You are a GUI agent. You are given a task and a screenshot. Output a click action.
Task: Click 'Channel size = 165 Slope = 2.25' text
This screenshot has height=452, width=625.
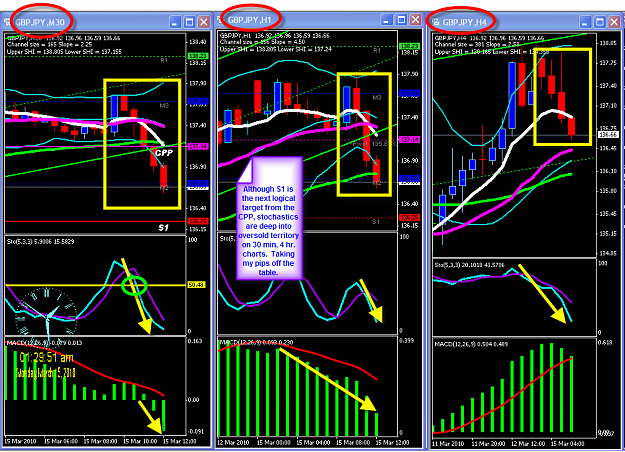(x=49, y=45)
